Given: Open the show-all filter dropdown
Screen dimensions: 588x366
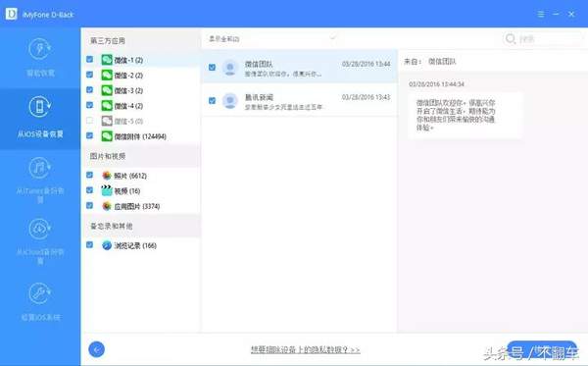Looking at the screenshot, I should point(272,38).
